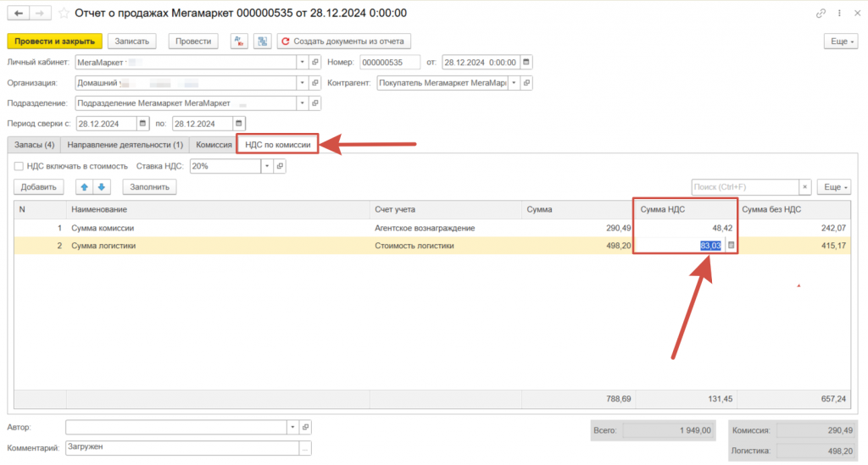Expand the Подразделение dropdown list
Image resolution: width=868 pixels, height=465 pixels.
(302, 103)
